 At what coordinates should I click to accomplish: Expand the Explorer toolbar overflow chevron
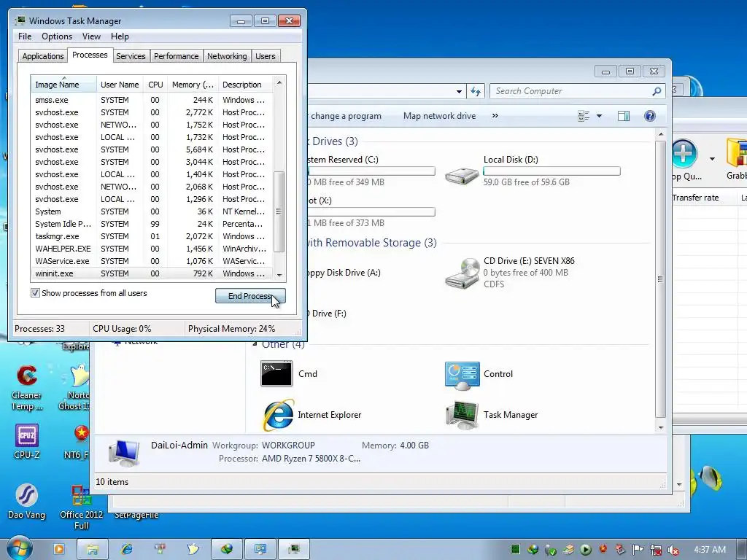tap(495, 116)
